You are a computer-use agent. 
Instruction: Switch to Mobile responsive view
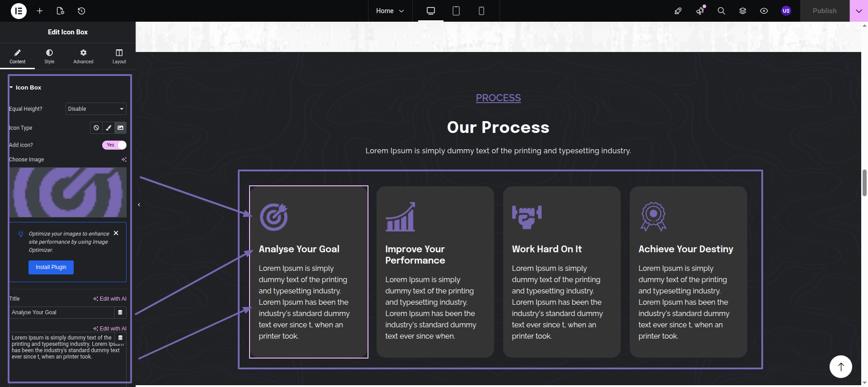(x=481, y=11)
